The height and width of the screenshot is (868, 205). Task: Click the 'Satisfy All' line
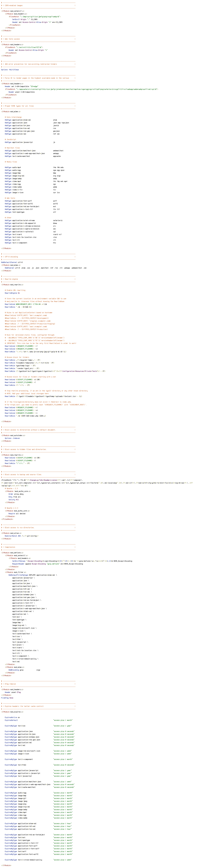point(14,500)
